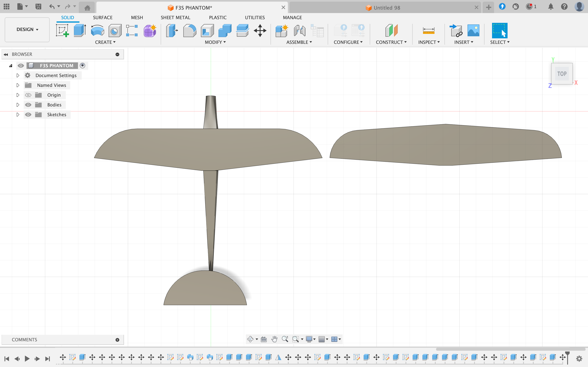The image size is (588, 367).
Task: Activate the Pan tool in navigation bar
Action: 274,339
